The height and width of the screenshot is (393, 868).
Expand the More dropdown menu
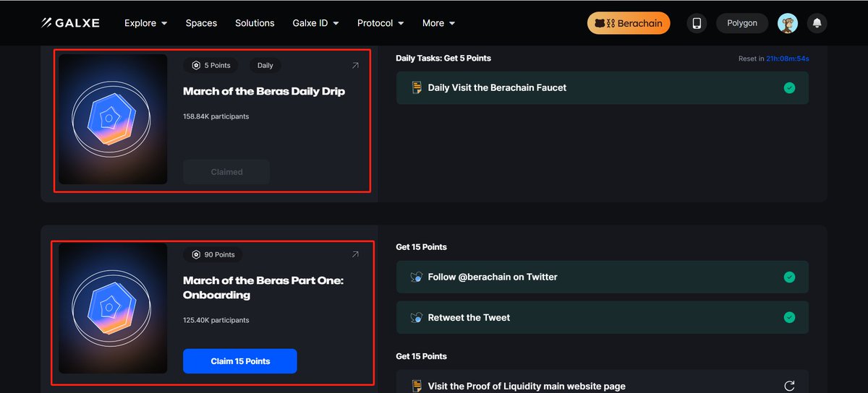(x=438, y=23)
